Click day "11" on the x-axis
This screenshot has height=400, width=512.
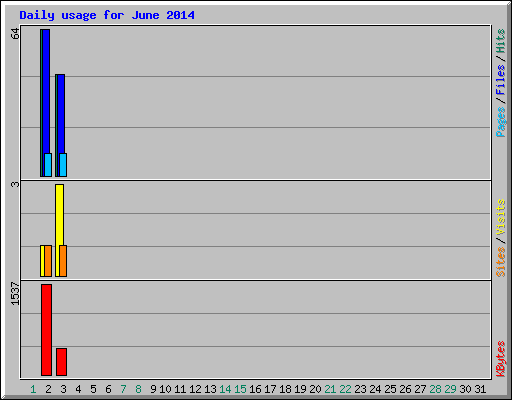click(180, 389)
